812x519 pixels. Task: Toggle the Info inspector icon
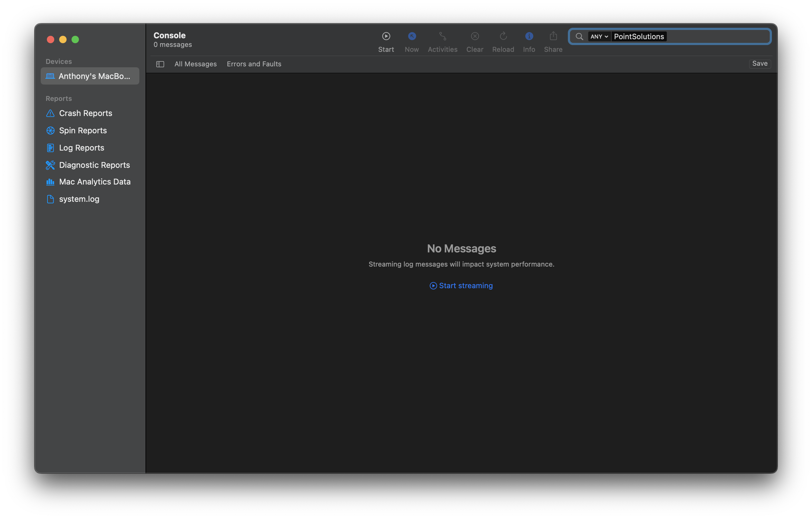coord(529,36)
